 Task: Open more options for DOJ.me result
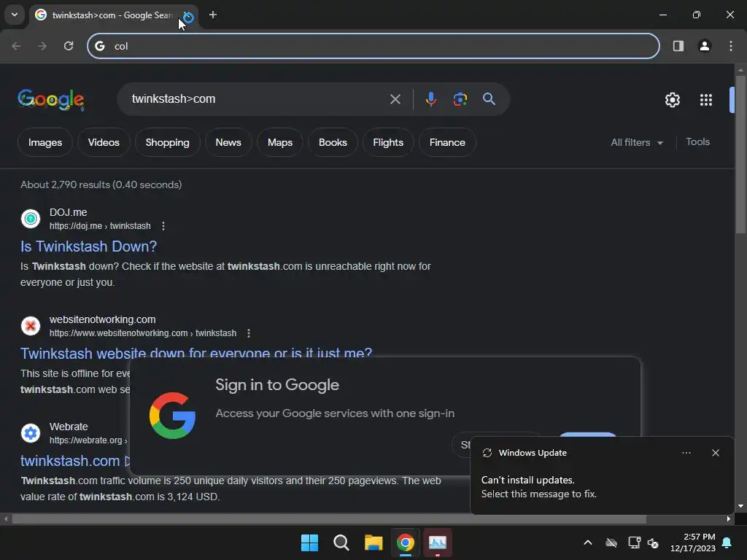(x=163, y=226)
